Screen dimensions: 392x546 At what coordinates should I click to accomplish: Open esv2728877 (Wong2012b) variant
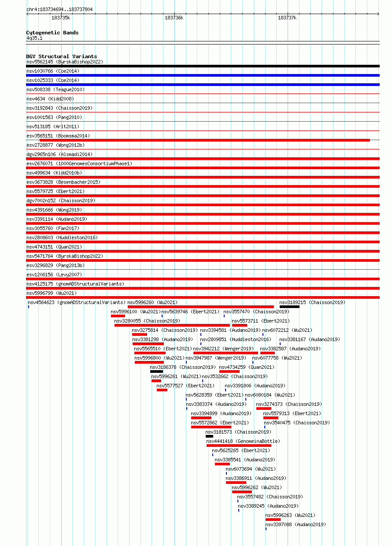(x=55, y=145)
